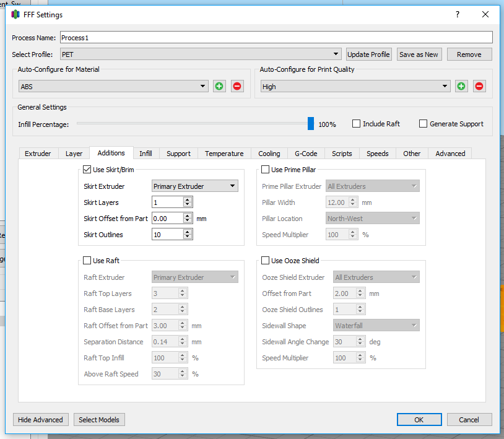Click the Save as New button
Screen dimensions: 504x439
pos(419,54)
